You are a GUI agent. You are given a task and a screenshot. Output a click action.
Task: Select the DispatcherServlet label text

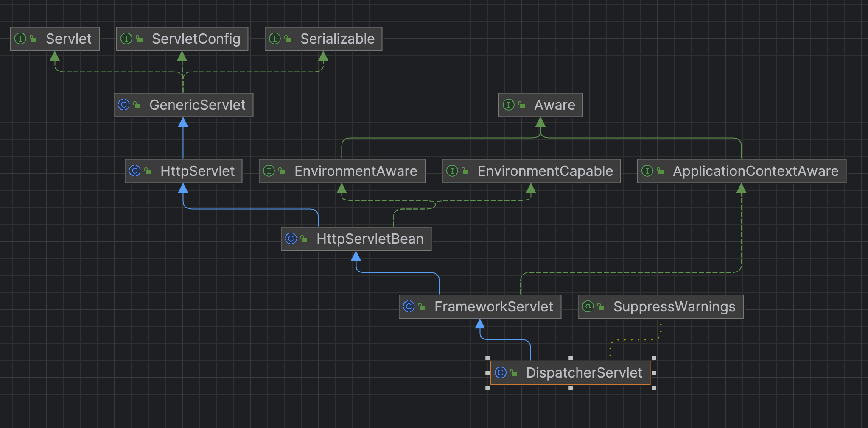coord(584,373)
